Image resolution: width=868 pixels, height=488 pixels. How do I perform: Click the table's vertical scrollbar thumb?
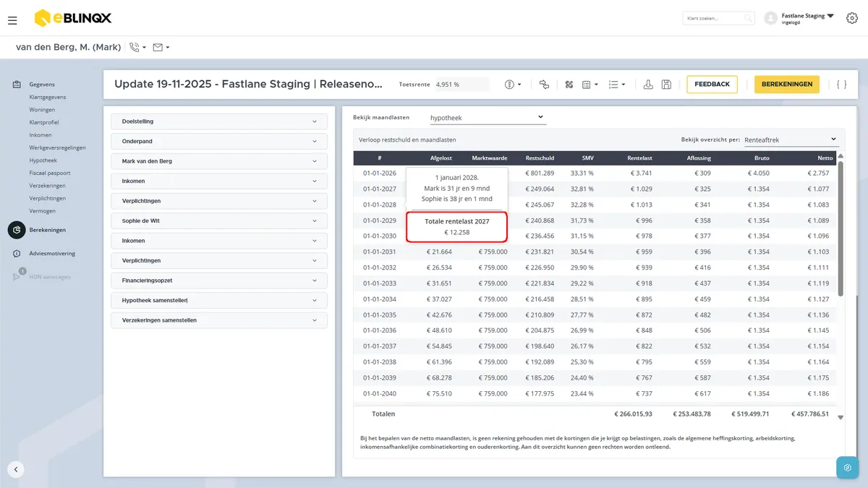click(841, 228)
